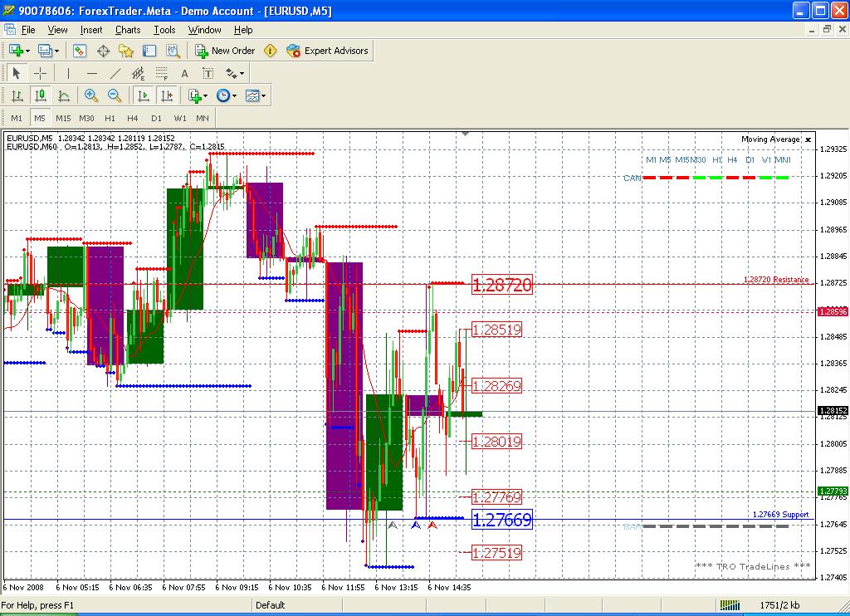The width and height of the screenshot is (850, 616).
Task: Open the Indicators list dropdown
Action: pos(204,95)
